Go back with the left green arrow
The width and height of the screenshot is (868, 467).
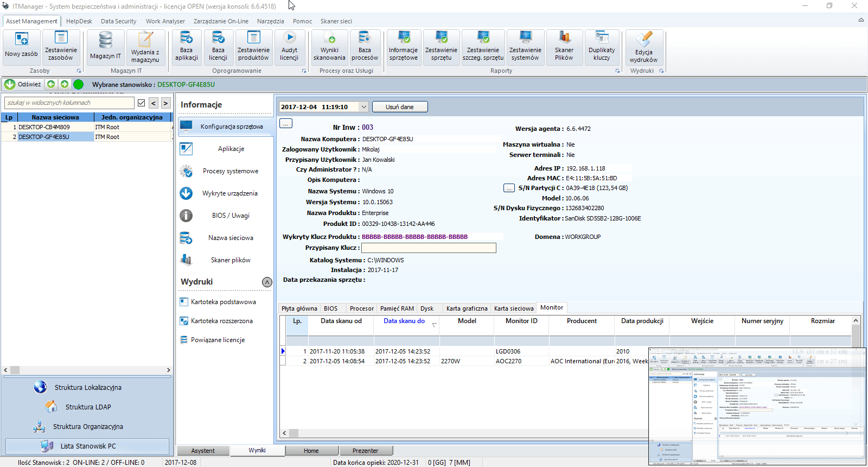(51, 84)
